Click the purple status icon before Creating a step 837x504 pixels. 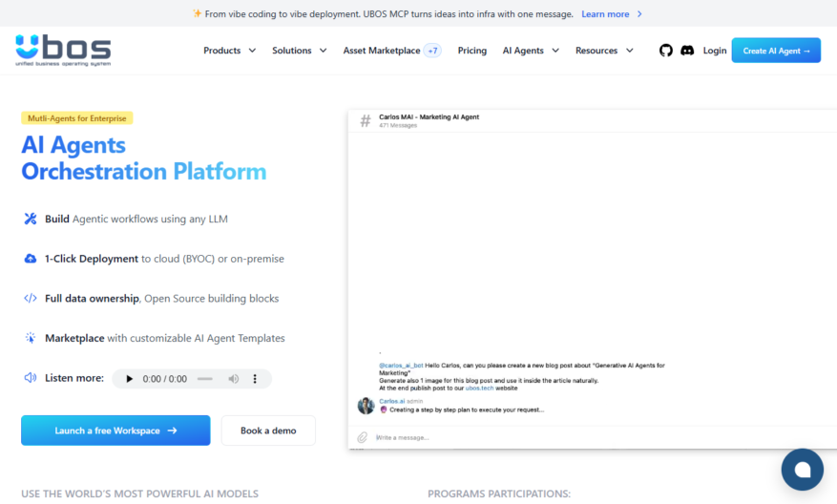pyautogui.click(x=384, y=409)
